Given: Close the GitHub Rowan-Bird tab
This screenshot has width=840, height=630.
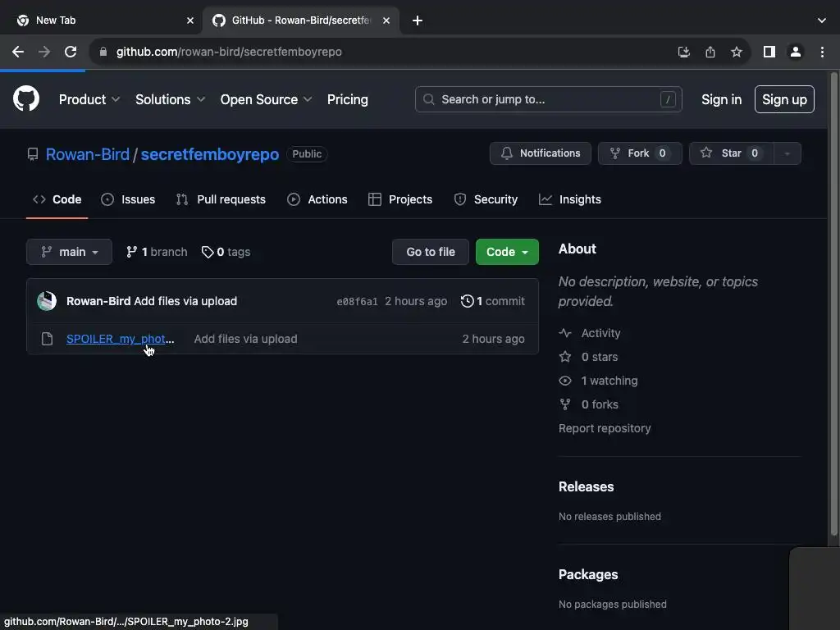Looking at the screenshot, I should coord(386,21).
